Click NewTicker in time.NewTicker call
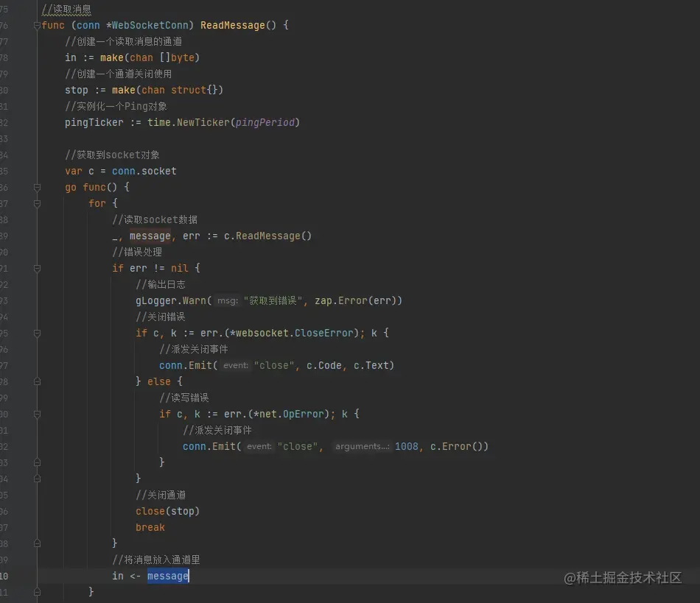 click(x=203, y=123)
